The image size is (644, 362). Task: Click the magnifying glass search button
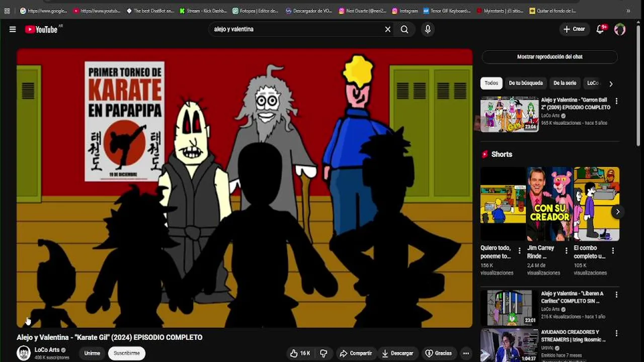(405, 29)
